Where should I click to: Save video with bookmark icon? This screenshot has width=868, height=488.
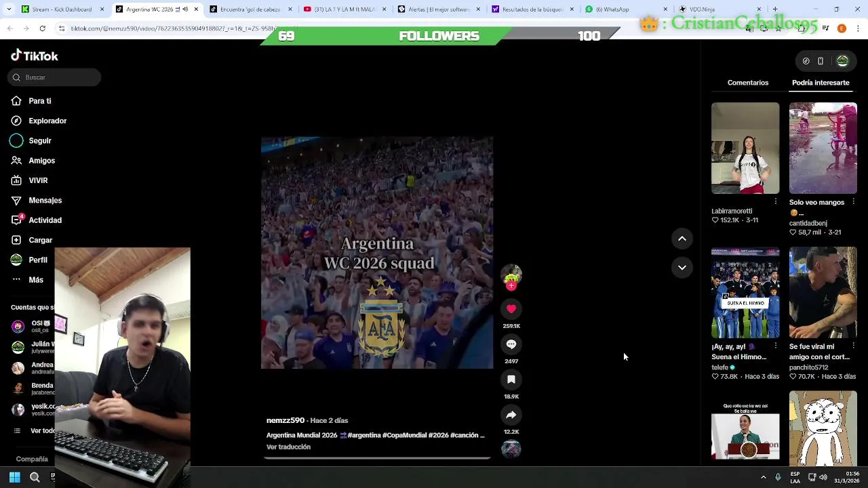[x=511, y=380]
